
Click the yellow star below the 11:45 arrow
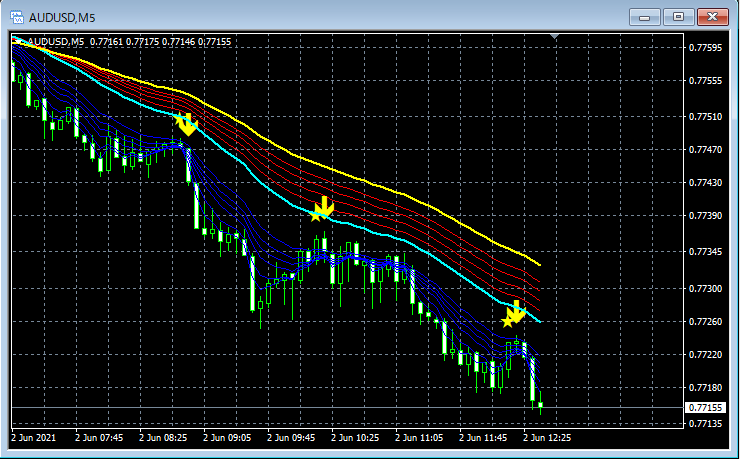pyautogui.click(x=507, y=322)
